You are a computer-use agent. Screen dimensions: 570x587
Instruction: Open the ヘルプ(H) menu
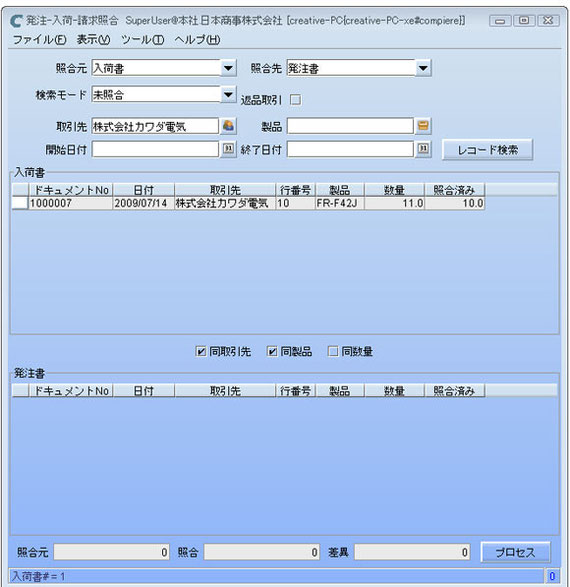197,40
